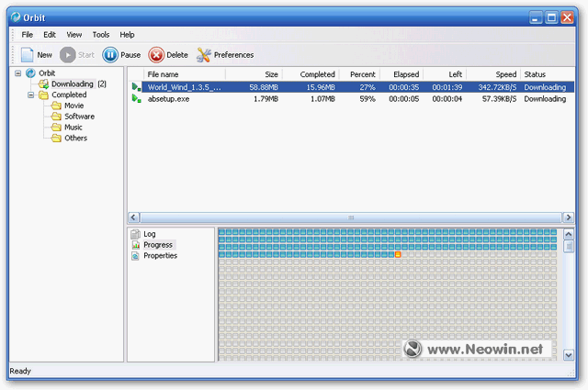
Task: Click the disabled Start label
Action: click(x=86, y=55)
